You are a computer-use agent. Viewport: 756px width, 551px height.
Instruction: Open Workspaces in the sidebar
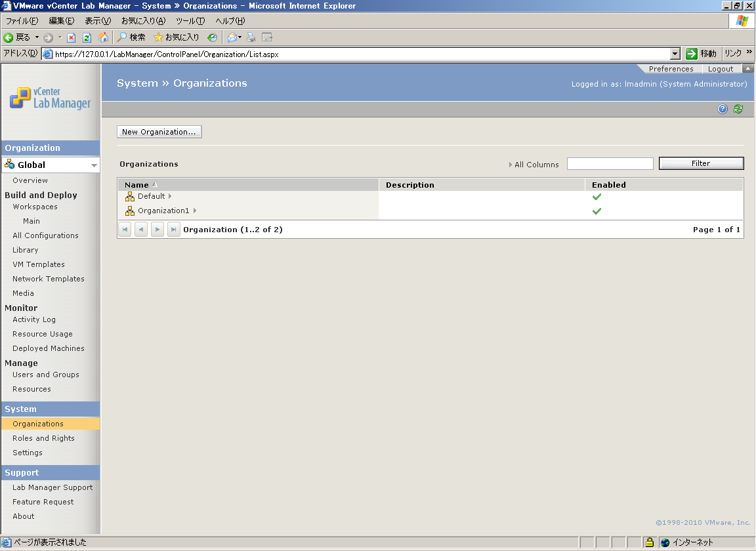click(35, 207)
